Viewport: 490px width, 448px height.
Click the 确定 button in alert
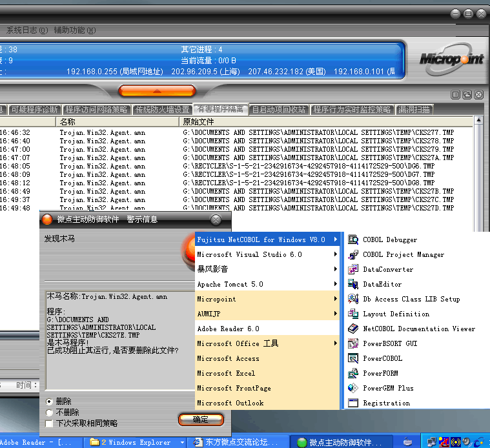[201, 420]
